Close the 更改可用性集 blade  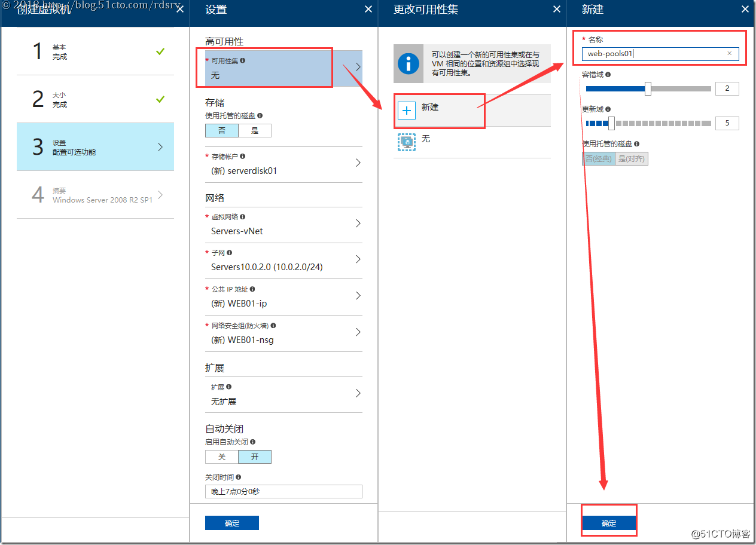tap(557, 10)
